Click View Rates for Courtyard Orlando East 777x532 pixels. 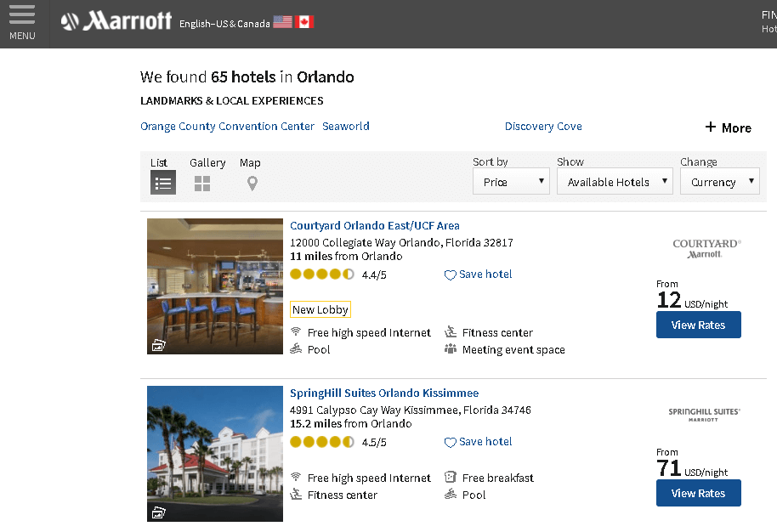point(698,325)
